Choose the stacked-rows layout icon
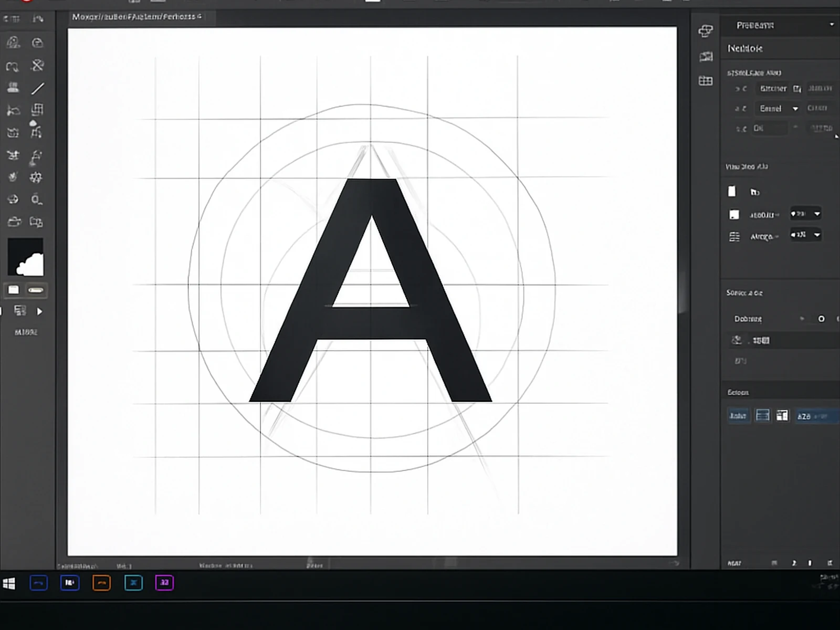The image size is (840, 630). [762, 416]
